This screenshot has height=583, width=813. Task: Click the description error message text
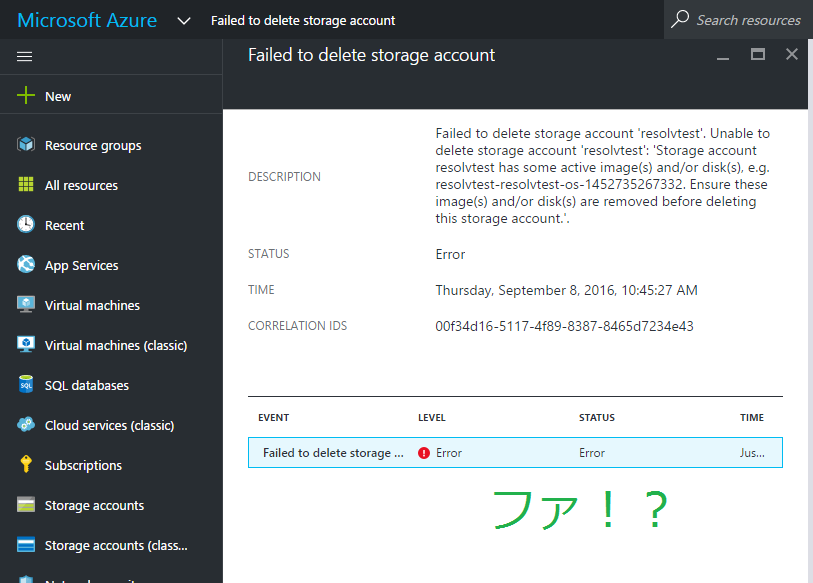tap(602, 176)
